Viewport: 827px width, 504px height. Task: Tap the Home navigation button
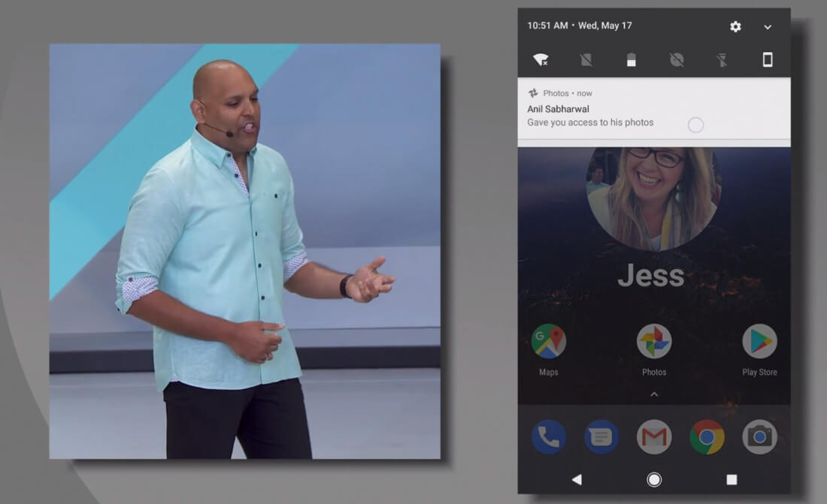coord(654,480)
